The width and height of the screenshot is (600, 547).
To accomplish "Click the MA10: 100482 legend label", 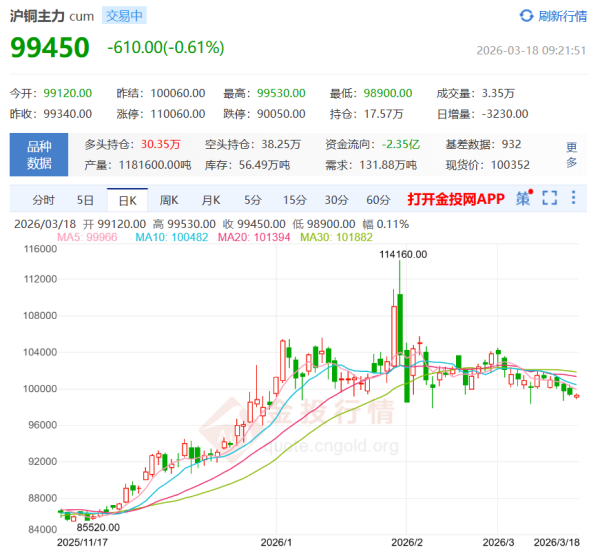I will coord(172,237).
